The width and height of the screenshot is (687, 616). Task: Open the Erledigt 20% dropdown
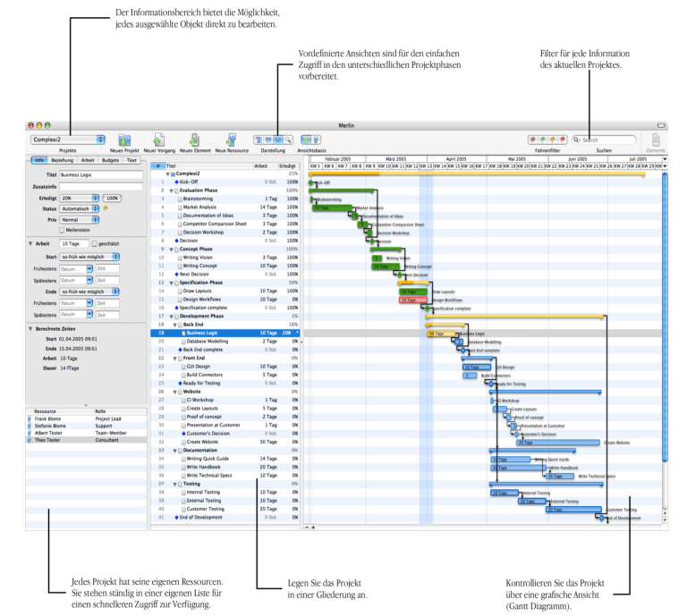(x=80, y=198)
